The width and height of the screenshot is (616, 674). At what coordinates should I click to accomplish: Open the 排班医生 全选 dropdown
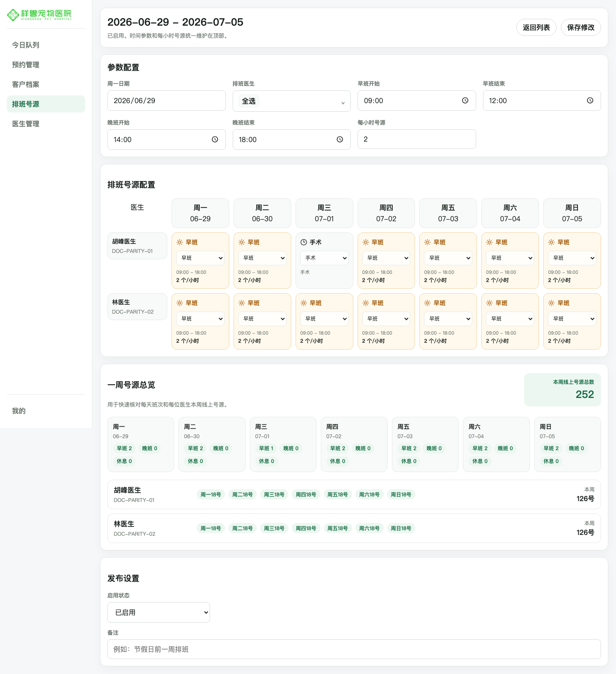[292, 101]
